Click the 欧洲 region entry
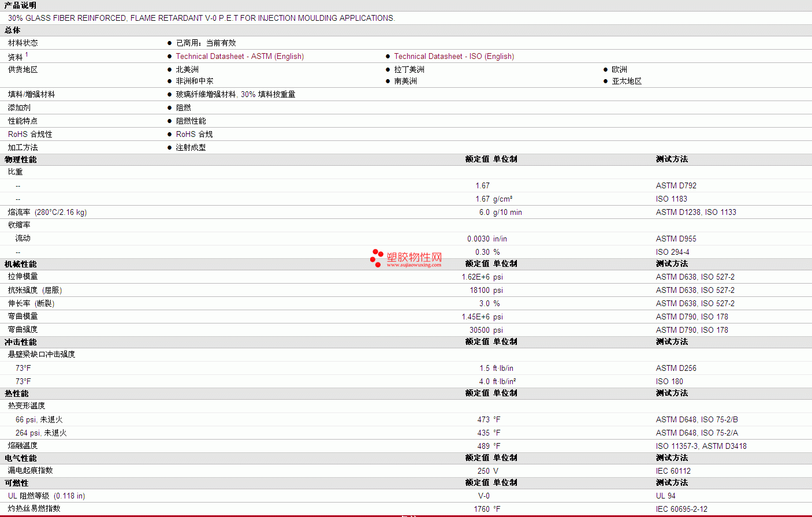This screenshot has width=812, height=517. point(619,69)
